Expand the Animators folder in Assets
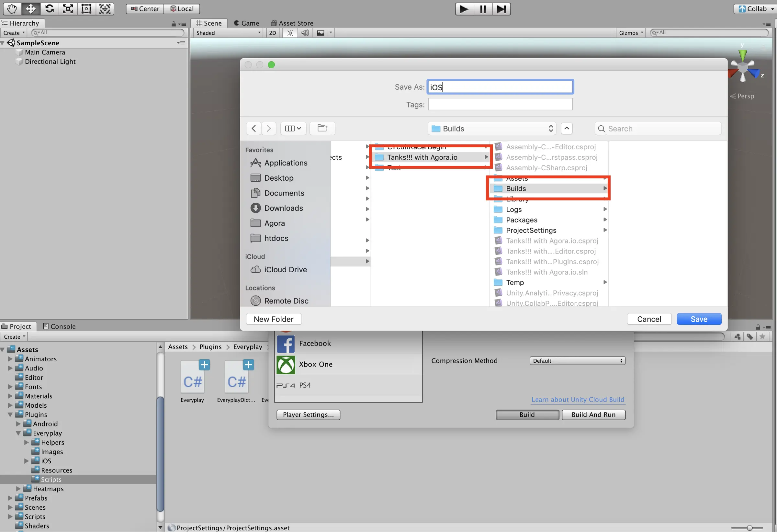The image size is (777, 532). point(10,359)
